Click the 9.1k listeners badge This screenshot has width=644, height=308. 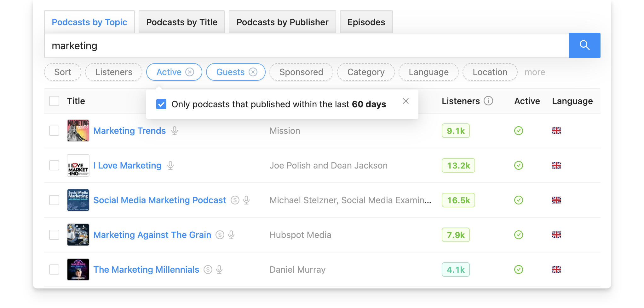[456, 131]
